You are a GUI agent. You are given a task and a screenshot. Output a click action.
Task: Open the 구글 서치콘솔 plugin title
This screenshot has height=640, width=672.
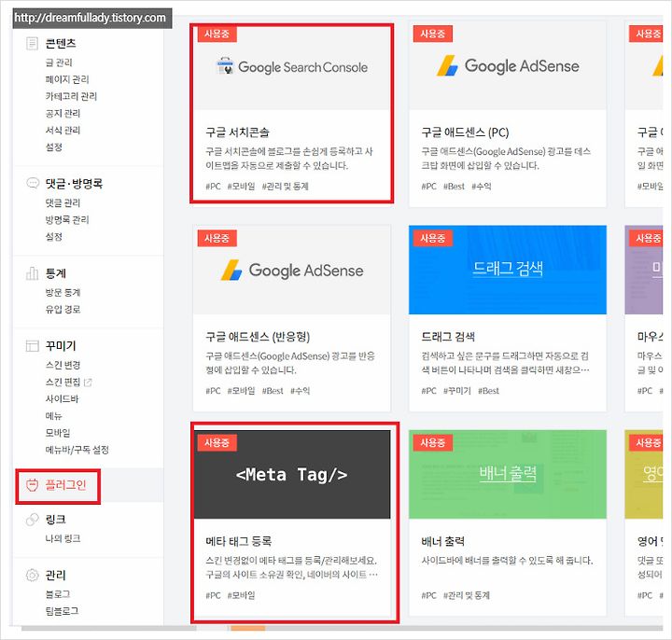pos(237,132)
